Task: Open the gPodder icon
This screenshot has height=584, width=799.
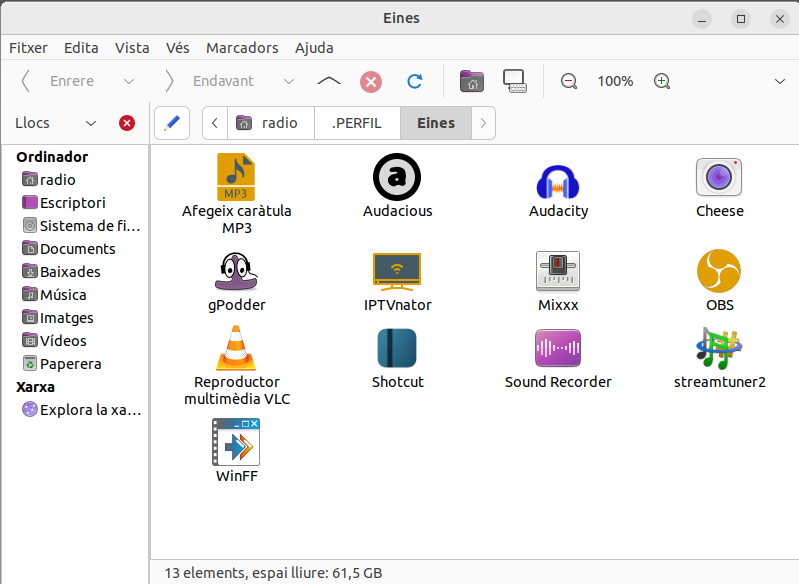Action: pyautogui.click(x=237, y=272)
